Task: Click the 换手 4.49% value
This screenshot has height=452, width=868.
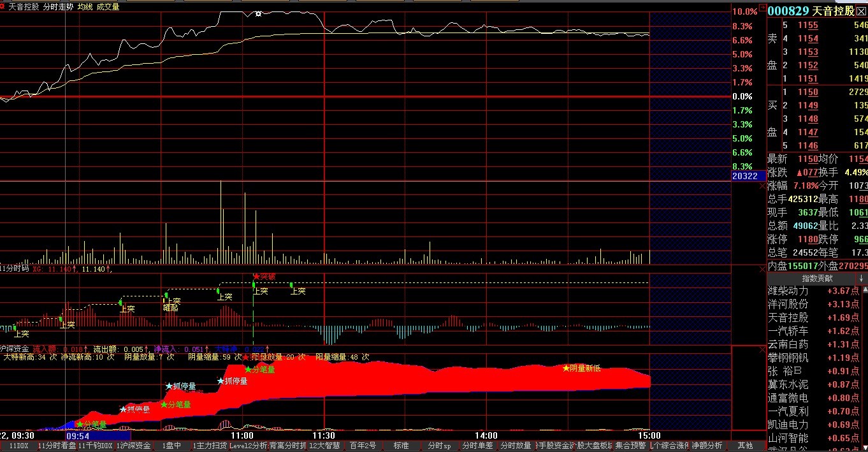Action: (x=856, y=172)
